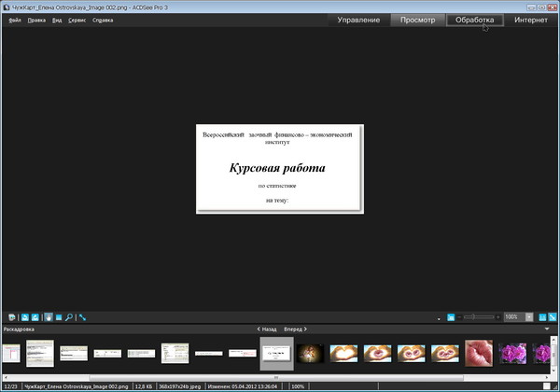Switch to the Просмотр mode tab
Image resolution: width=560 pixels, height=392 pixels.
pyautogui.click(x=417, y=20)
